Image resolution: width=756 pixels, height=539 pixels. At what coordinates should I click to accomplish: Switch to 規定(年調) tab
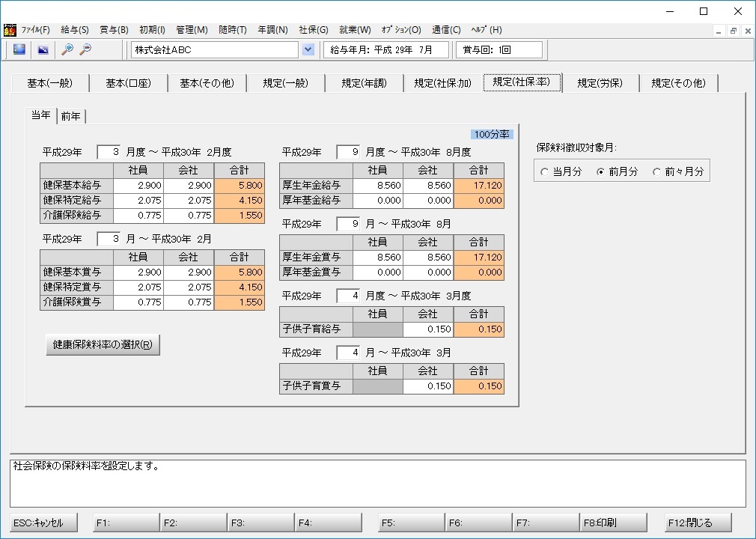point(364,83)
